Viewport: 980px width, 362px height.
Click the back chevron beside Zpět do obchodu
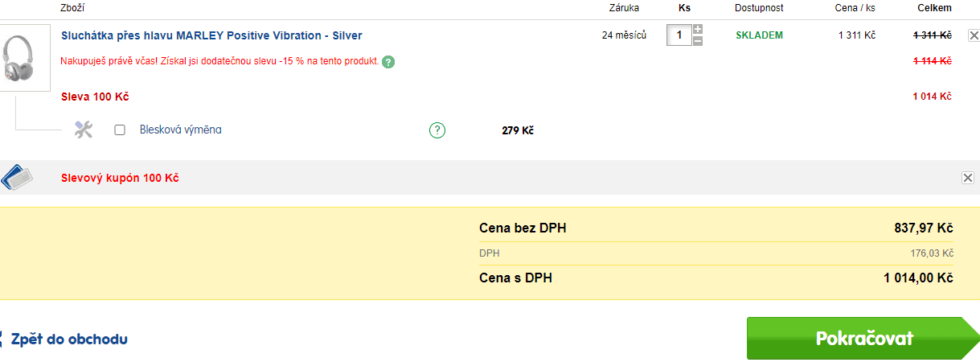coord(2,339)
